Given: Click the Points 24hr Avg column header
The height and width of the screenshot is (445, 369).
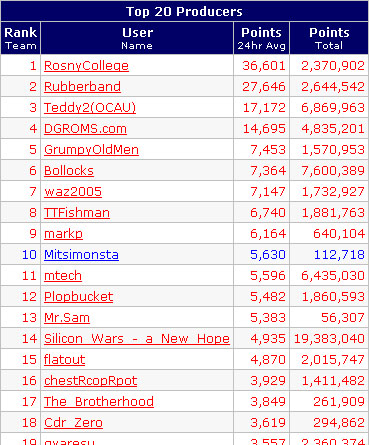Looking at the screenshot, I should pos(261,38).
